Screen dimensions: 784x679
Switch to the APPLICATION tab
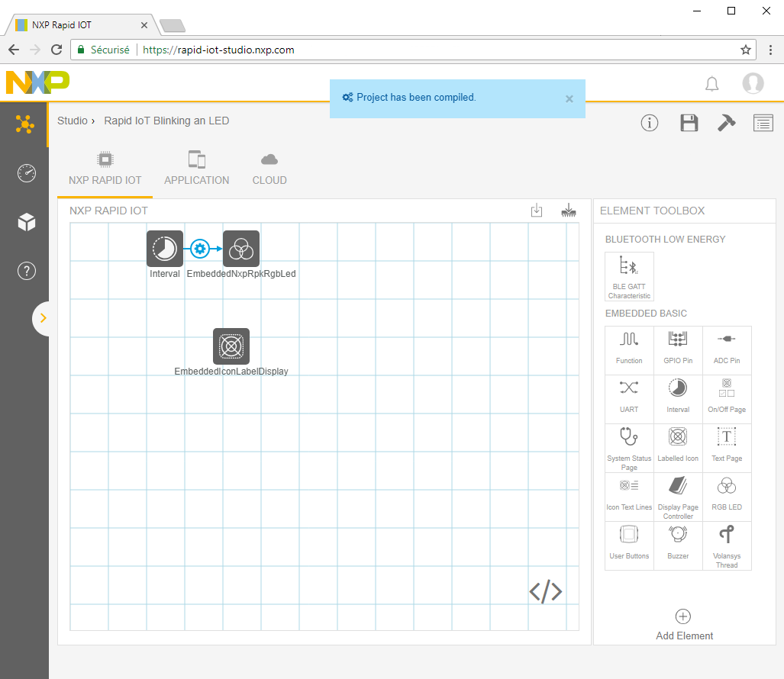[196, 169]
